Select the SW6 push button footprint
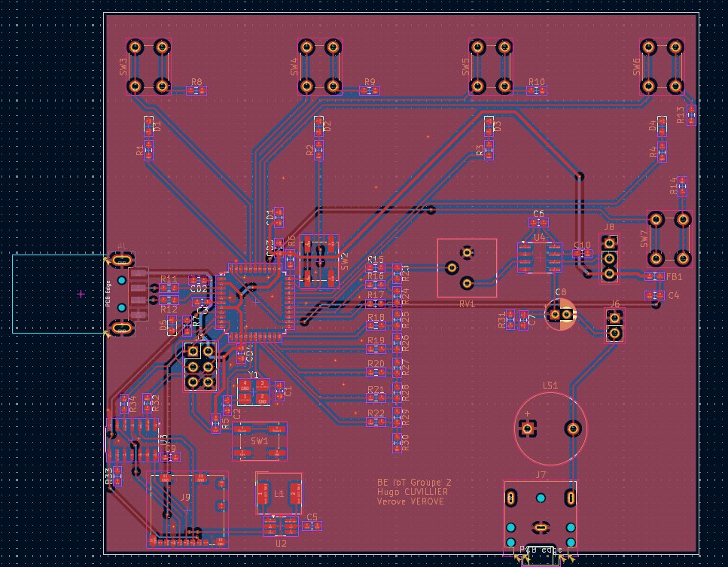 click(663, 66)
